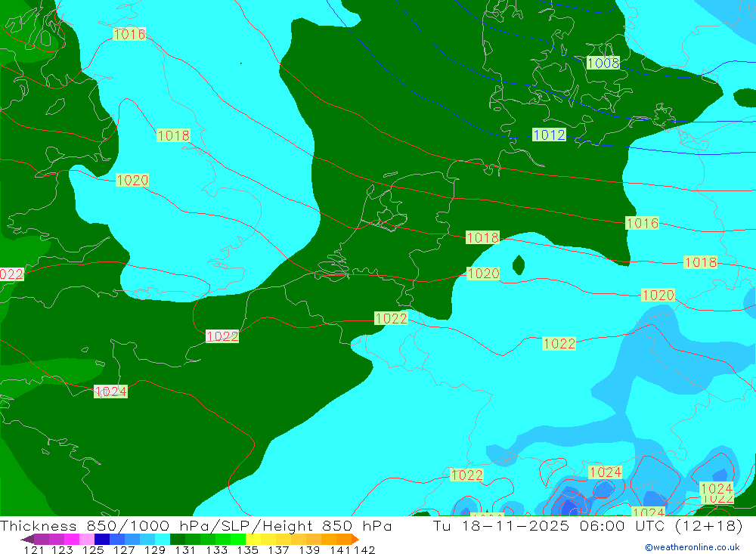The width and height of the screenshot is (756, 554).
Task: Click the 1022 label under right 1020
Action: click(x=559, y=344)
